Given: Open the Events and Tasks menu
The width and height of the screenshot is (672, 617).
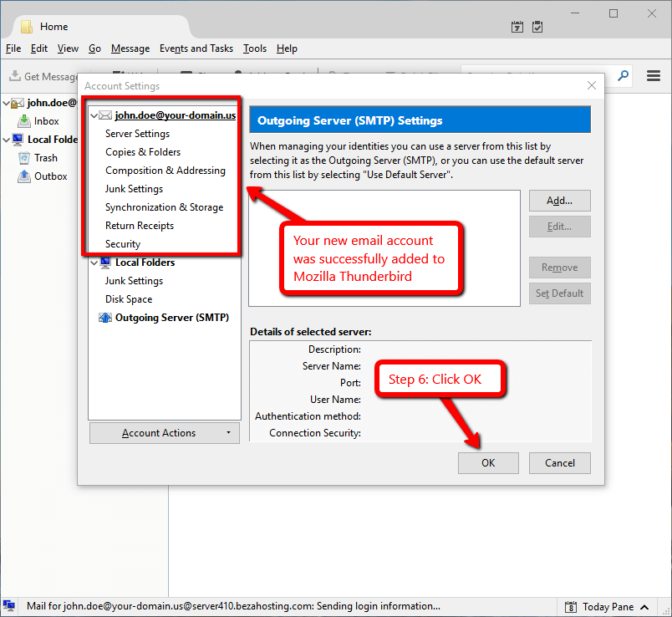Looking at the screenshot, I should (196, 48).
